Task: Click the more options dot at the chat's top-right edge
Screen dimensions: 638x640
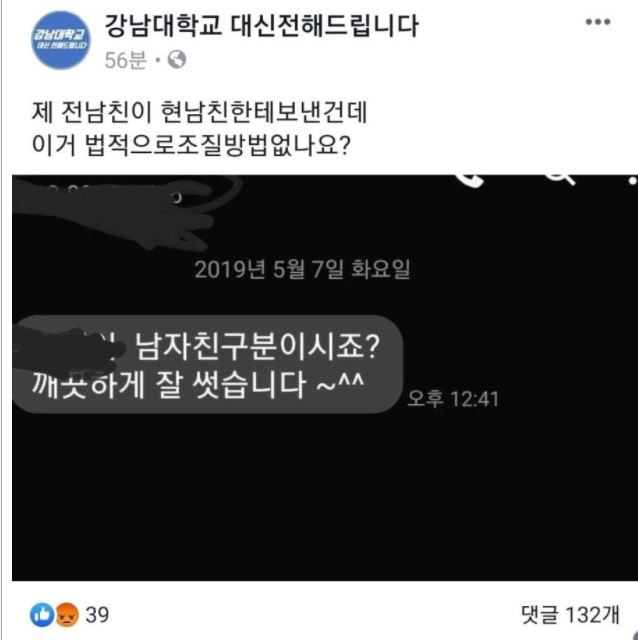Action: (x=633, y=180)
